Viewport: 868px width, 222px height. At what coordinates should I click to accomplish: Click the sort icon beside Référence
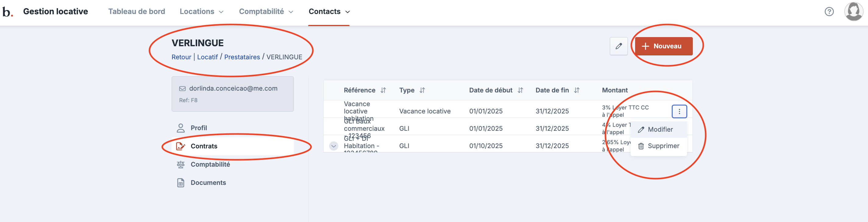[x=383, y=90]
